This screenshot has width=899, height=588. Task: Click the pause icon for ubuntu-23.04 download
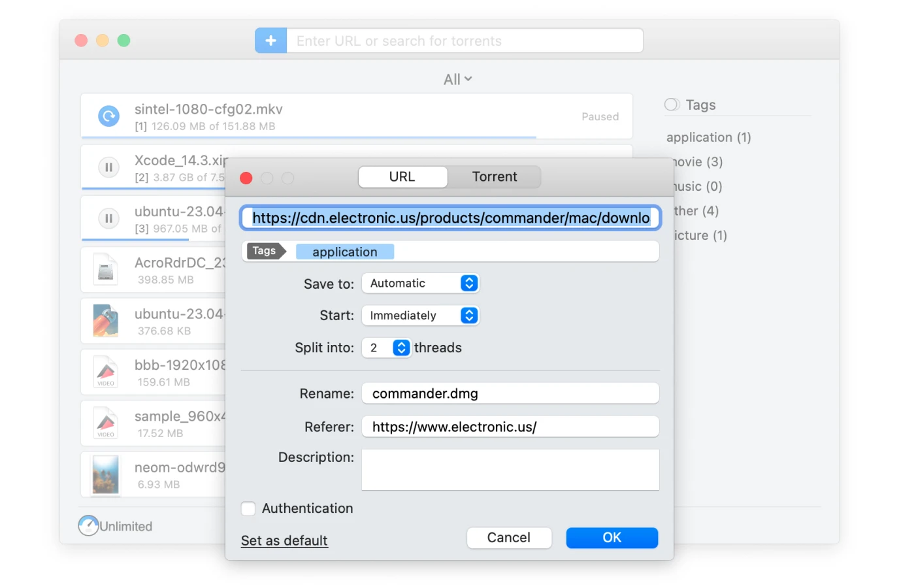[108, 218]
